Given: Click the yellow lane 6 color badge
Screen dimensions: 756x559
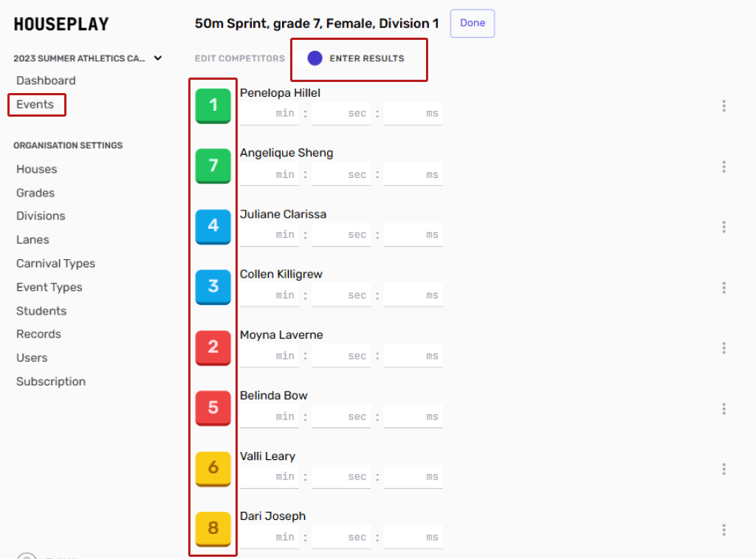Looking at the screenshot, I should point(213,468).
